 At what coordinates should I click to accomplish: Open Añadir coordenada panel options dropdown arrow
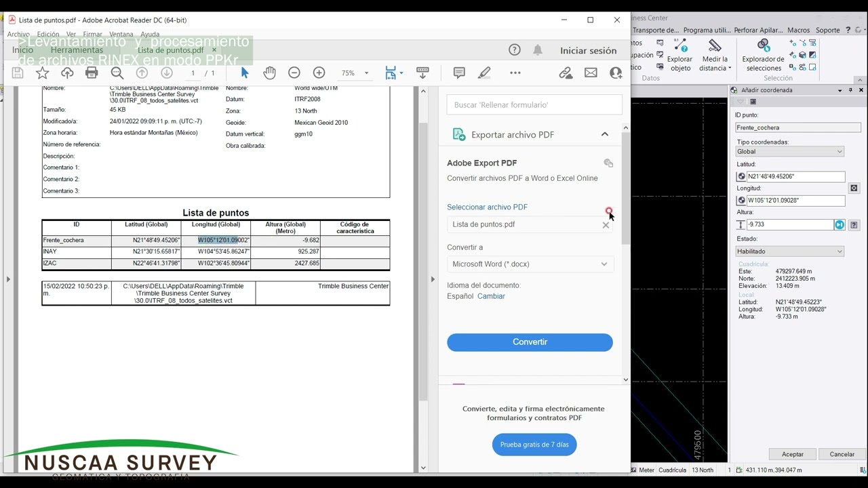(x=840, y=90)
